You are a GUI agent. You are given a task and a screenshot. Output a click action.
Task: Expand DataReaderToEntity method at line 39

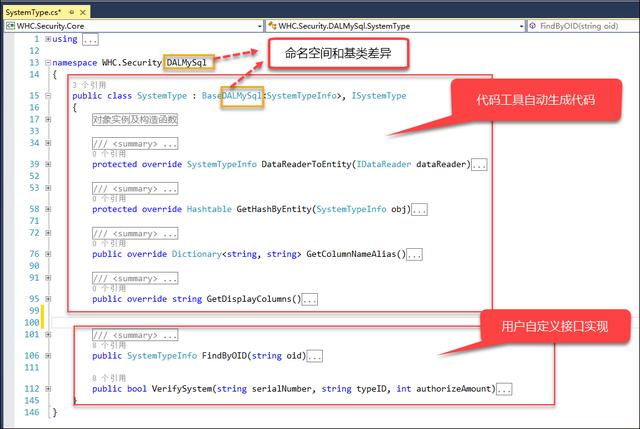point(48,164)
